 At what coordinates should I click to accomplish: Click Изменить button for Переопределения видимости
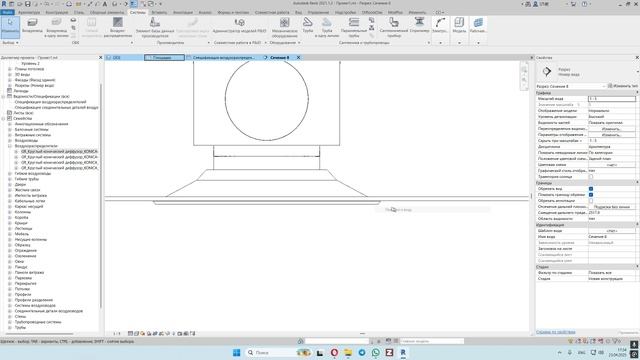(x=611, y=129)
